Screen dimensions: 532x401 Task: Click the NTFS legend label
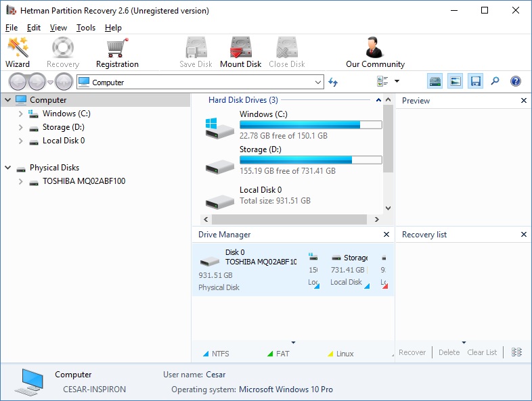click(x=220, y=354)
